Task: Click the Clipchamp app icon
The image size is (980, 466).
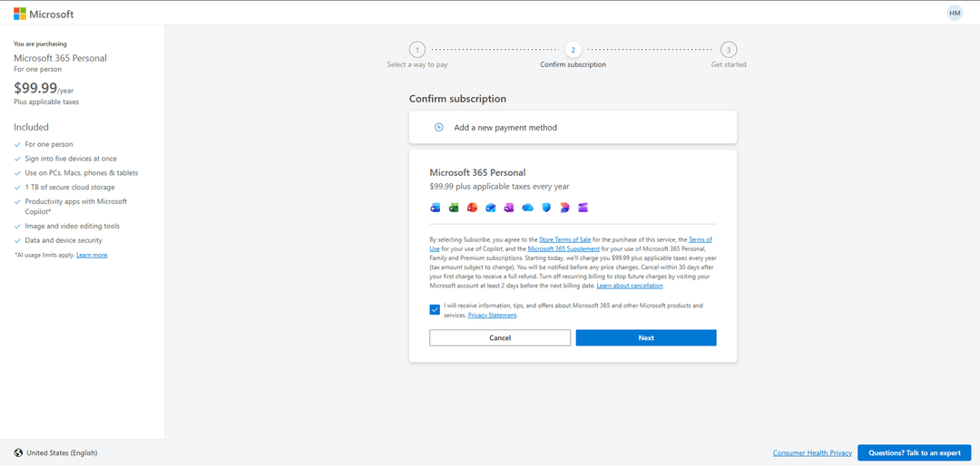Action: [583, 208]
